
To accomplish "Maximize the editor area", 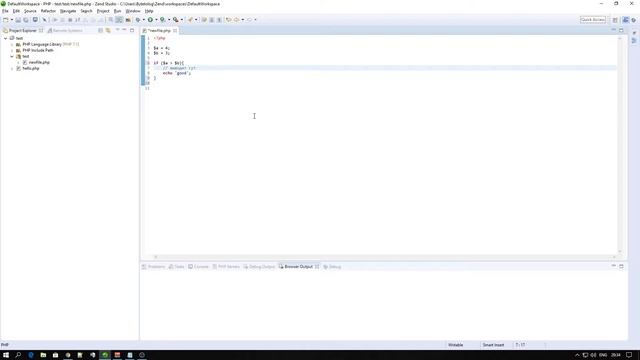I will click(621, 30).
